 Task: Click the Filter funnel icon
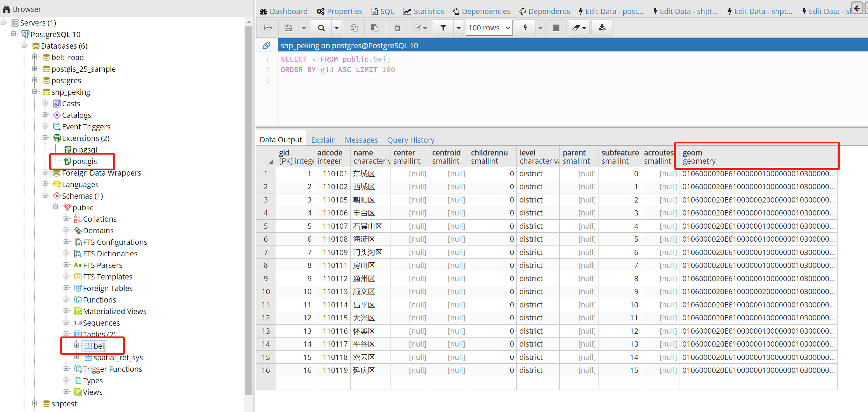tap(443, 28)
